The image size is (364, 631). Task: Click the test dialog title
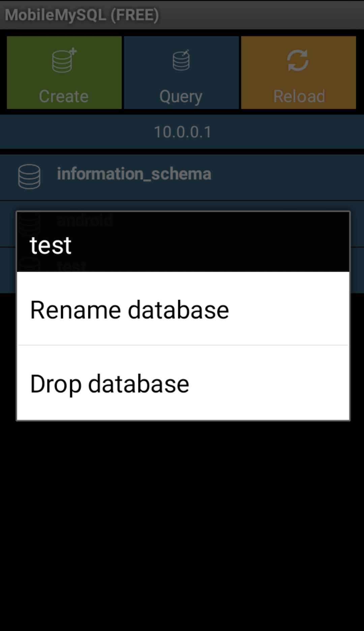click(51, 245)
